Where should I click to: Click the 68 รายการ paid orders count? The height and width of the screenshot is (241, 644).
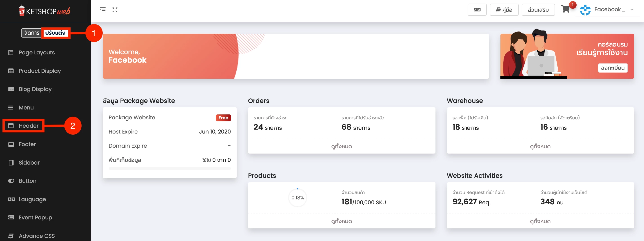(356, 127)
